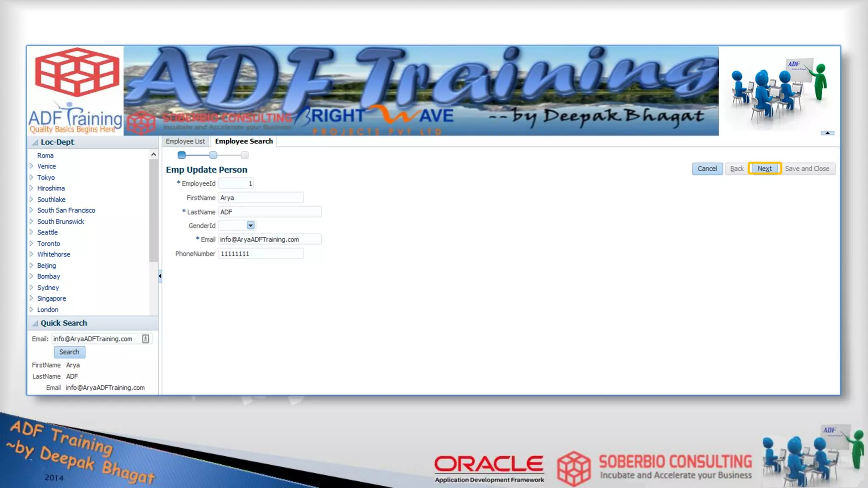This screenshot has height=488, width=868.
Task: Click the first train step marker
Action: 181,155
